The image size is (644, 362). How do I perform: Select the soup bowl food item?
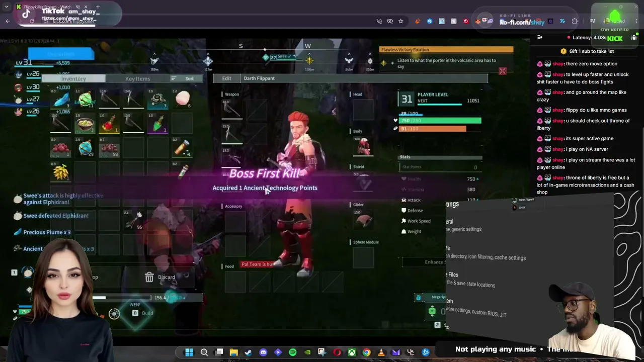85,124
